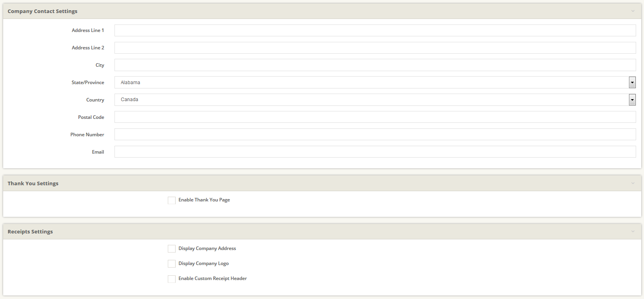Click the City label text
644x299 pixels.
[x=100, y=65]
